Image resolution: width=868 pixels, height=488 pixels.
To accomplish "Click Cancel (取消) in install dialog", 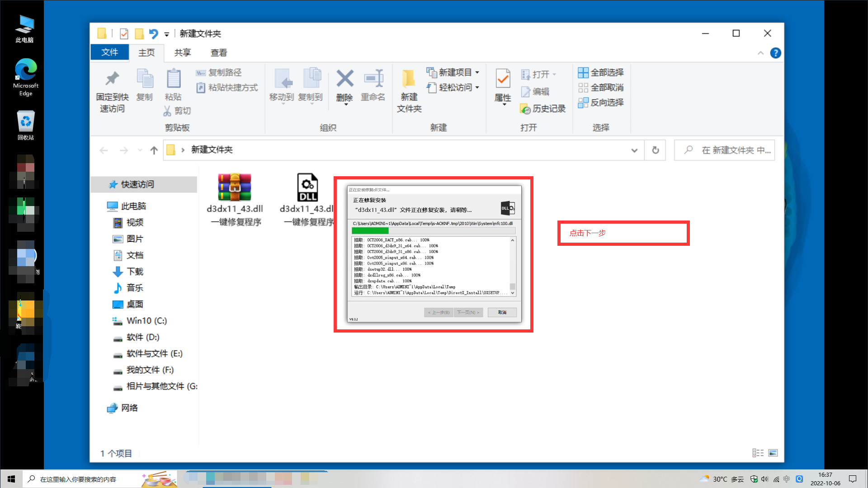I will pos(502,312).
